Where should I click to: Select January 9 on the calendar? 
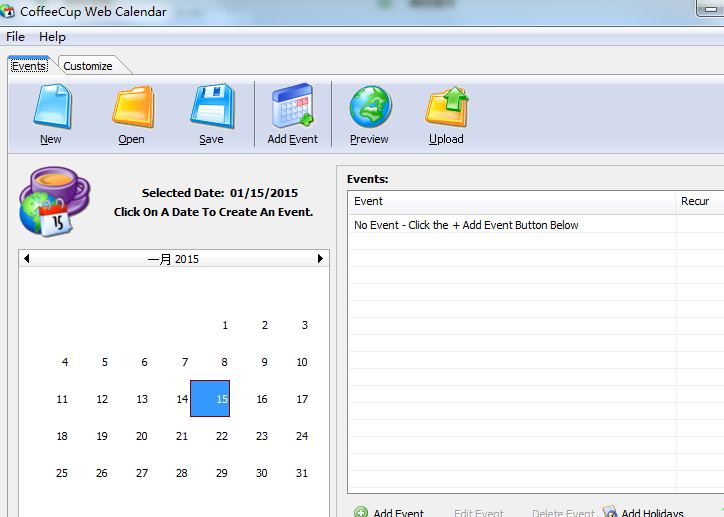coord(265,362)
